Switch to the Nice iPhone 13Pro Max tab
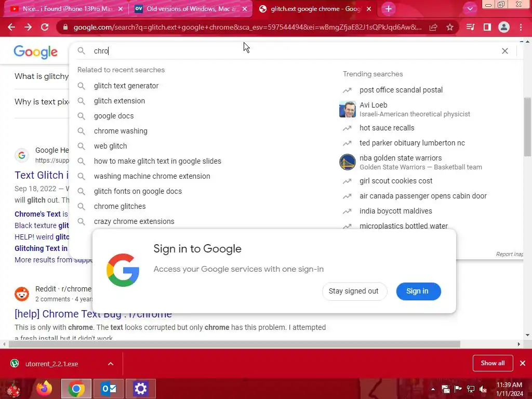The width and height of the screenshot is (532, 399). point(66,9)
